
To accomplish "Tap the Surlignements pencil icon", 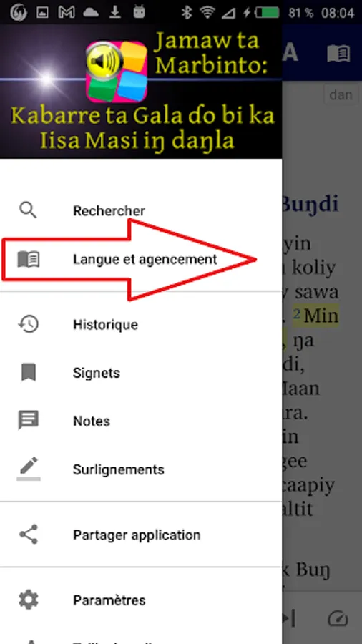I will click(x=29, y=469).
